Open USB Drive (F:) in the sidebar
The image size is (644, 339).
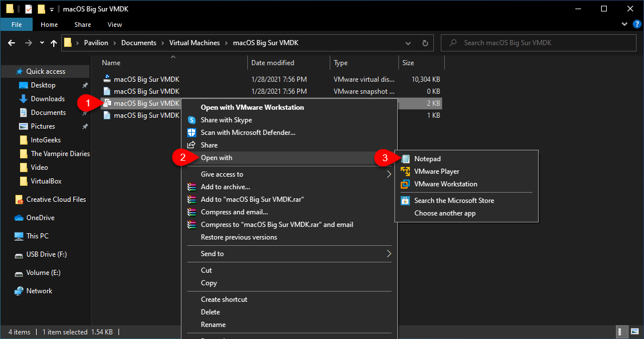(x=46, y=254)
